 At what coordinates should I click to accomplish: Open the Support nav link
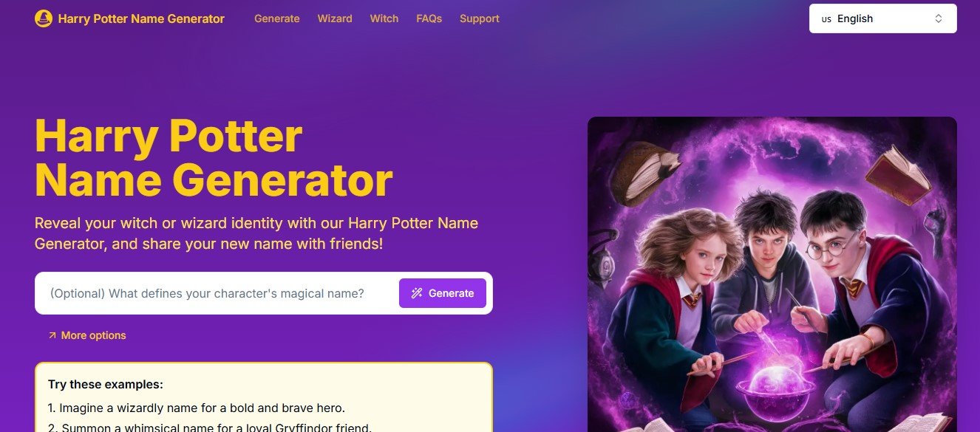point(480,18)
